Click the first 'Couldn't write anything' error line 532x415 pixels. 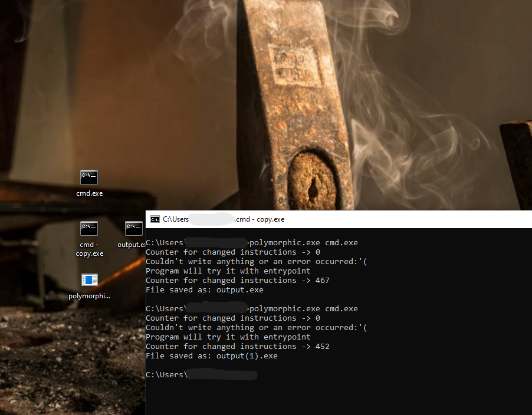257,262
